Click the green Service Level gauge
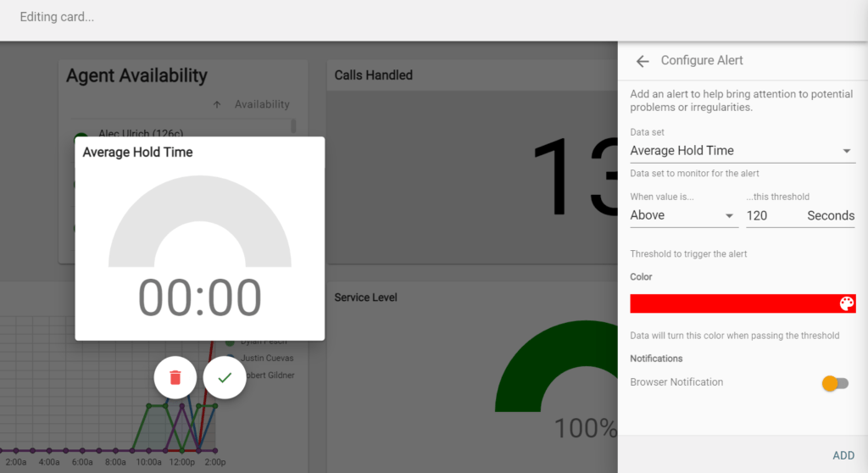The width and height of the screenshot is (868, 473). pos(555,364)
